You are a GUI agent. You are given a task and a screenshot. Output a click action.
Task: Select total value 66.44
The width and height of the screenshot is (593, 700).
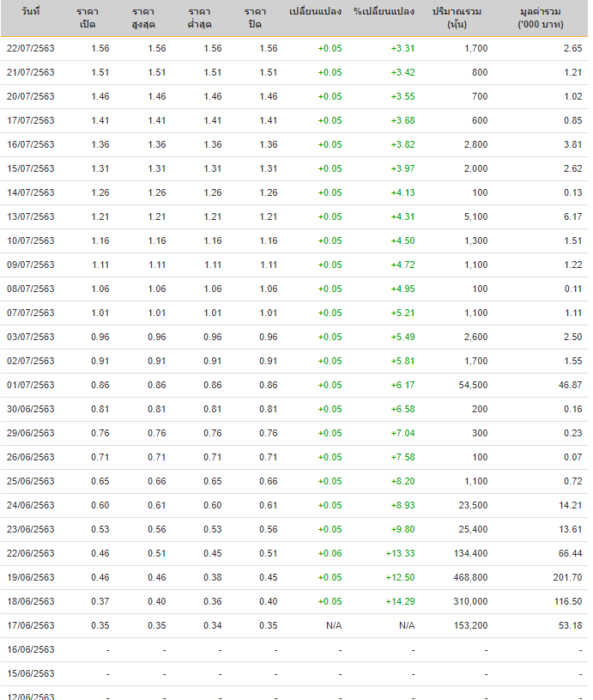[x=570, y=554]
